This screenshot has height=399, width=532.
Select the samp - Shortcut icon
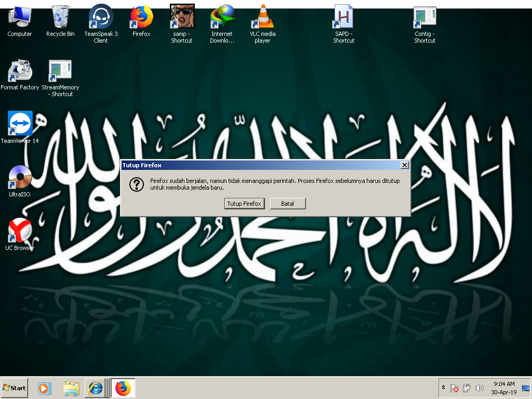coord(182,24)
